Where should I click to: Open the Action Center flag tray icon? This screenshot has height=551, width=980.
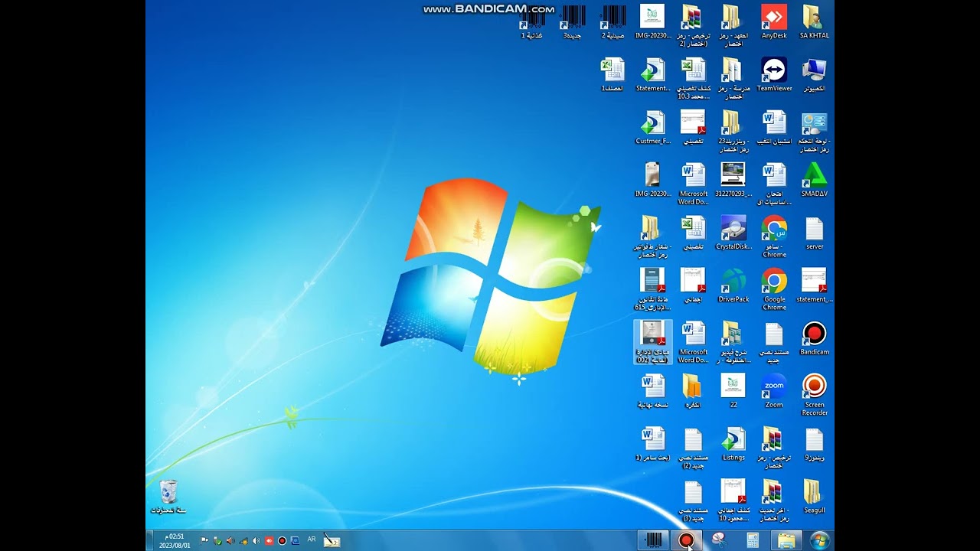coord(204,540)
